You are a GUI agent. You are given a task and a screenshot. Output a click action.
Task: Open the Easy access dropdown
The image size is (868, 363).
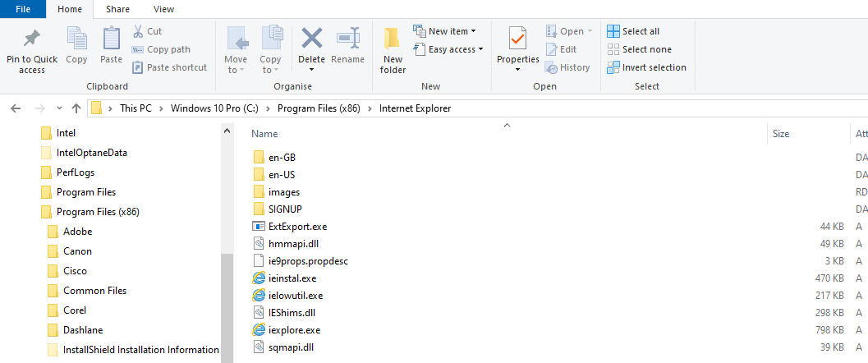coord(448,49)
